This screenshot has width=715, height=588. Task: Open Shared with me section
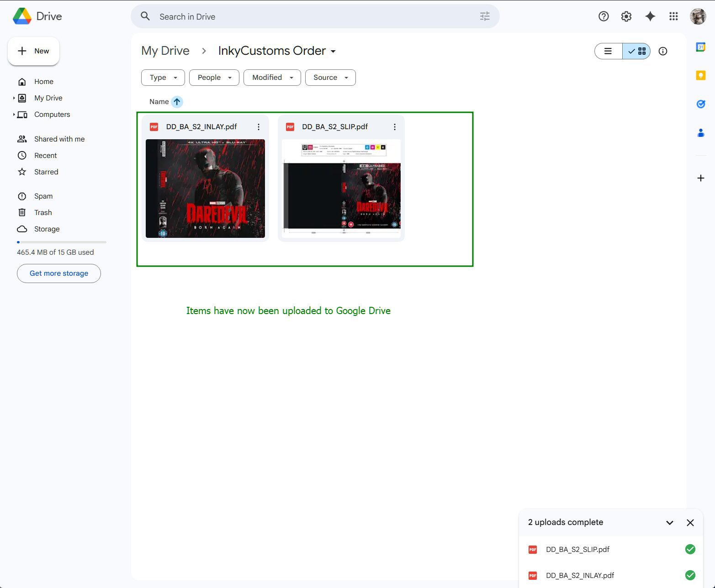point(59,139)
